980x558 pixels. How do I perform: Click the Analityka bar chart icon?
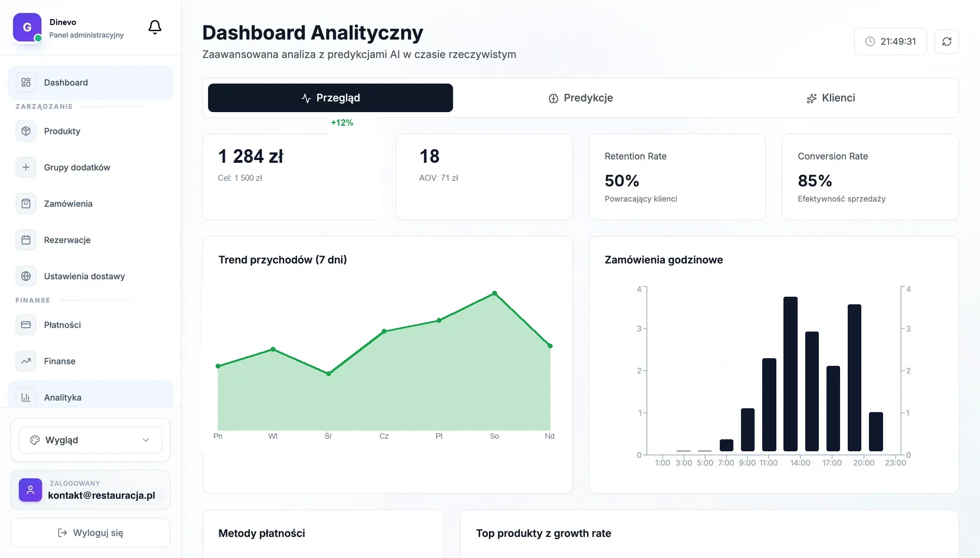coord(26,397)
